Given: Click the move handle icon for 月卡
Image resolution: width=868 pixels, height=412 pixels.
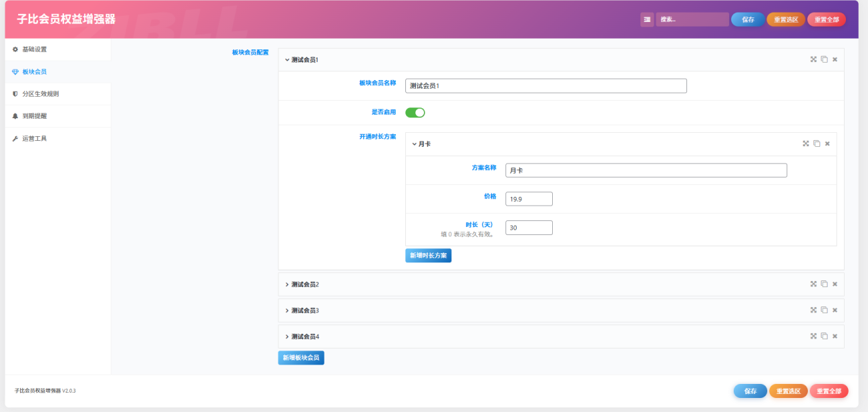Looking at the screenshot, I should pos(806,144).
